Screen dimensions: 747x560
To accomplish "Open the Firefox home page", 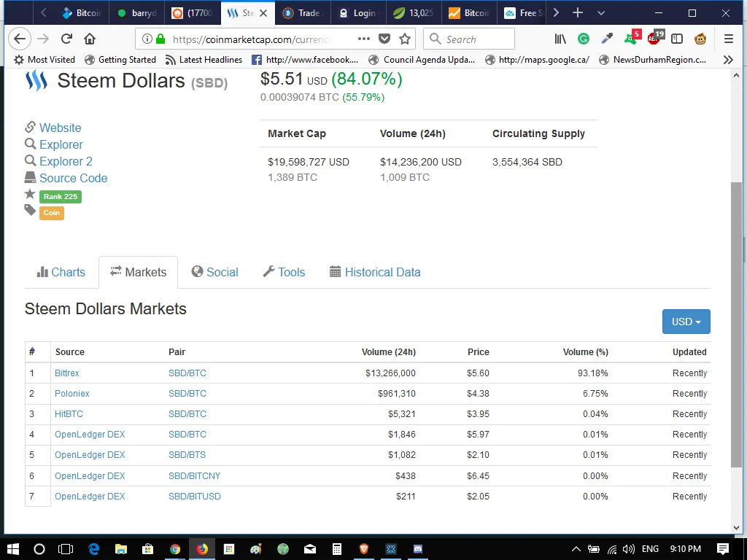I will click(90, 39).
